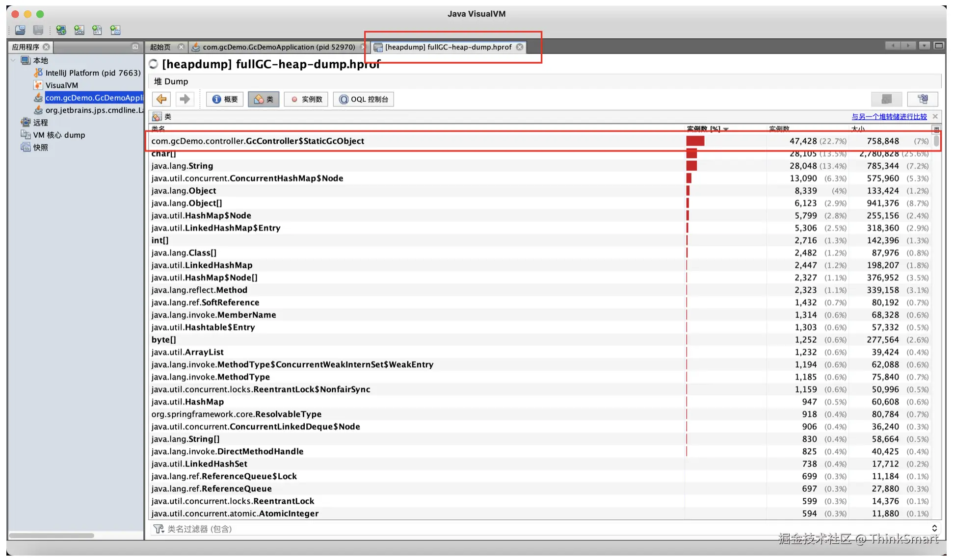Collapse the 本地 tree node

(13, 60)
